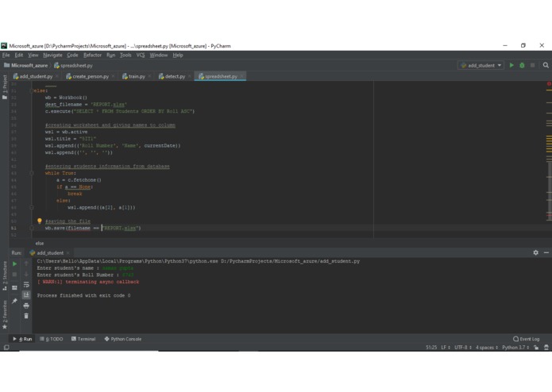Close the spreadsheet.py tab
Screen dimensions: 552x392
point(241,76)
